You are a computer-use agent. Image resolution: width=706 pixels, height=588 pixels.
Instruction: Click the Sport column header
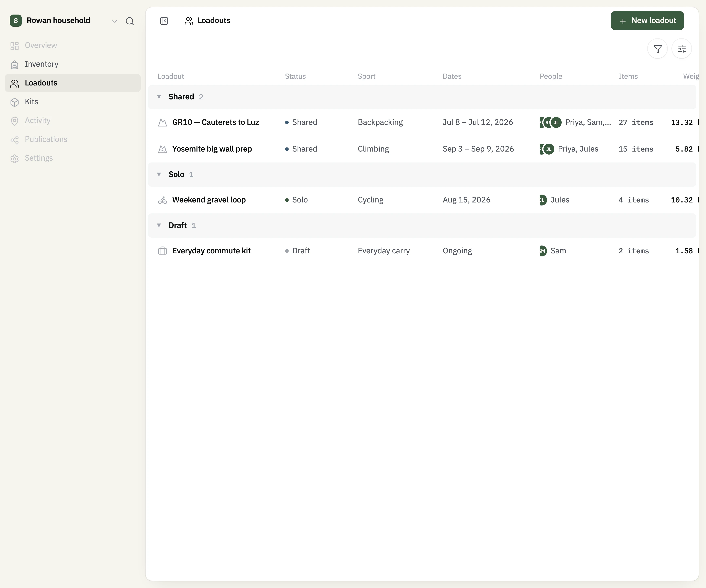click(367, 76)
